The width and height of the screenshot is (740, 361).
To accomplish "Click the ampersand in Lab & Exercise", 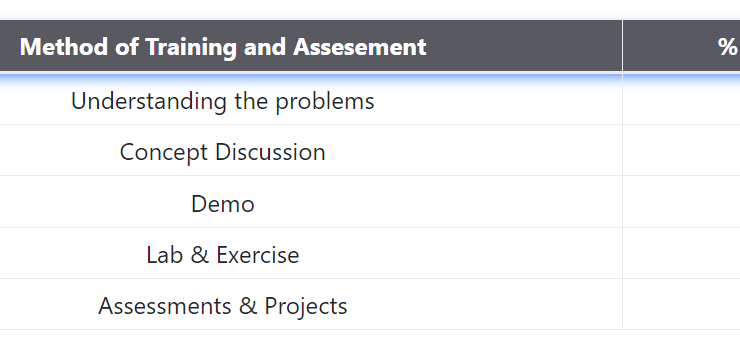I will [x=200, y=255].
